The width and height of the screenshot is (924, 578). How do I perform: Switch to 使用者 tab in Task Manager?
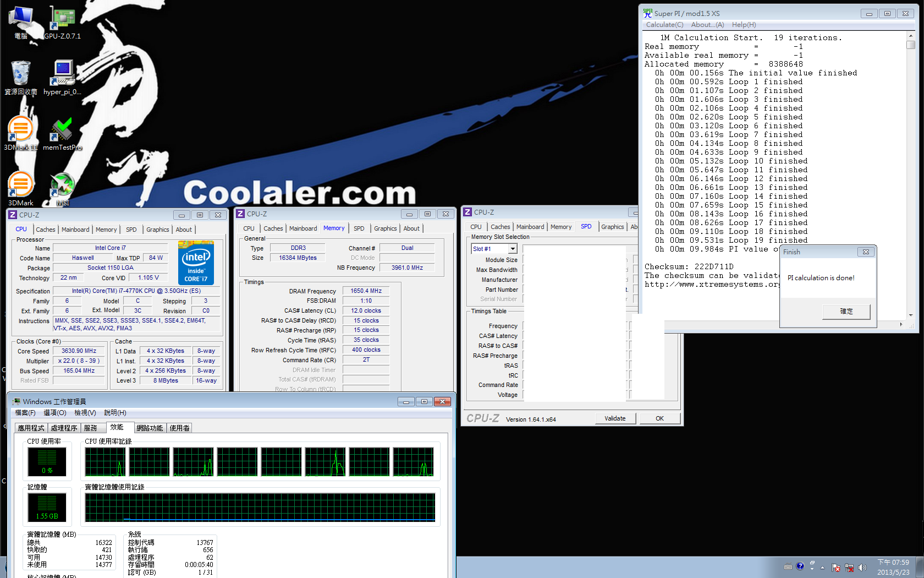coord(179,428)
